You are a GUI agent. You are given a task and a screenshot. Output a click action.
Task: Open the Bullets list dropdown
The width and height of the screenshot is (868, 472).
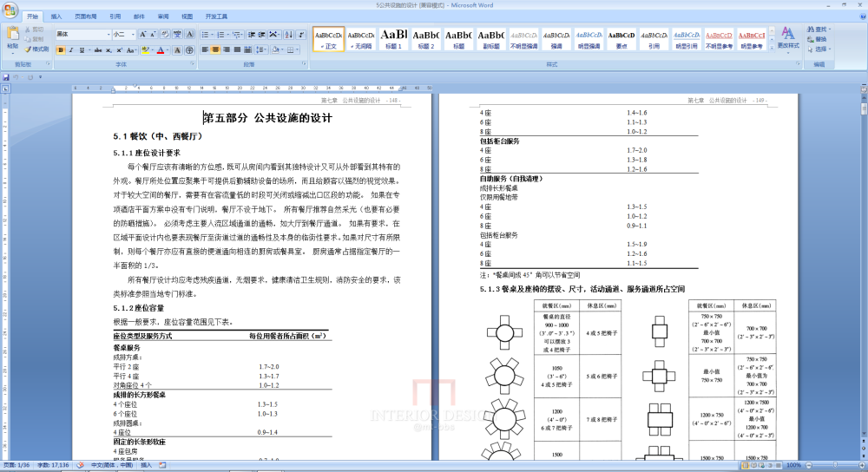(212, 35)
